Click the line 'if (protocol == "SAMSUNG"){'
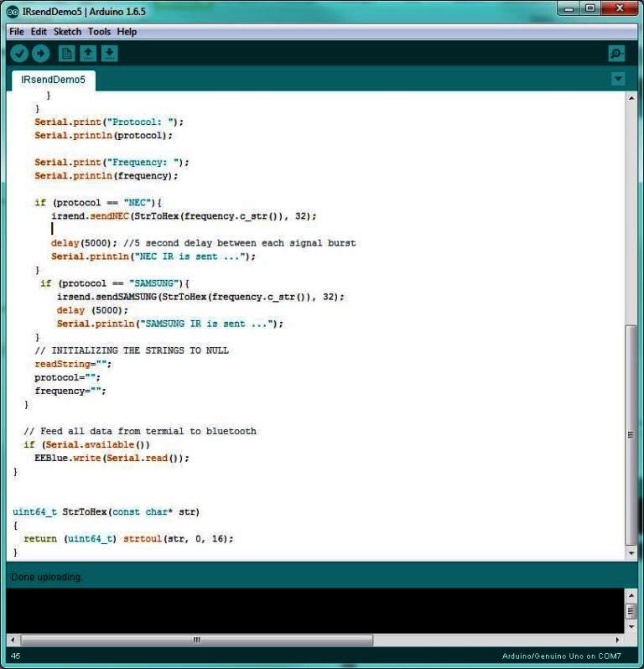Viewport: 644px width, 669px height. 115,283
